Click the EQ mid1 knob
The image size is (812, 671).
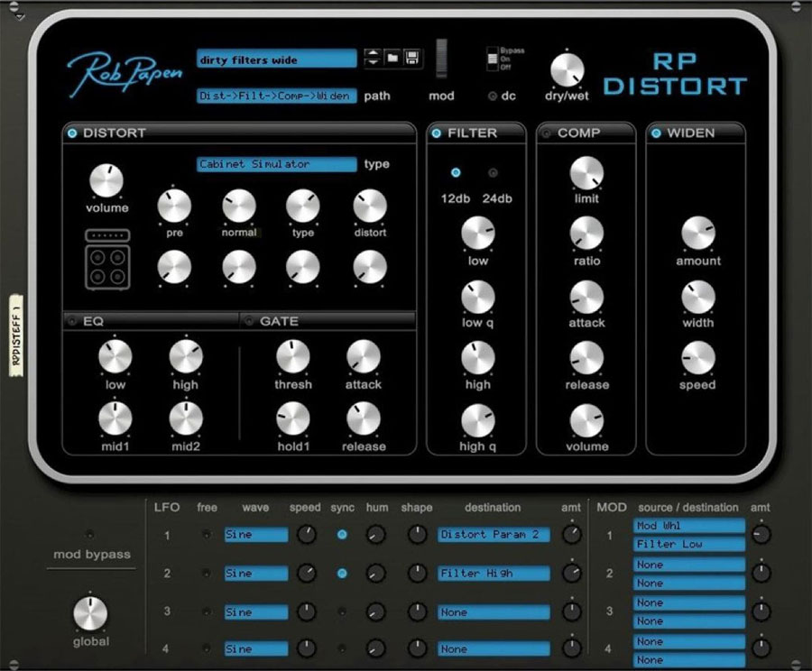click(x=115, y=418)
